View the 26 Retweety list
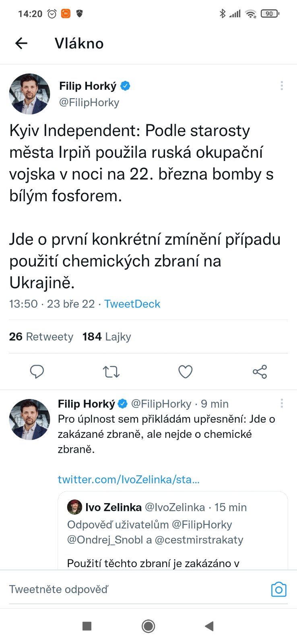Viewport: 297px width, 644px height. pyautogui.click(x=41, y=336)
